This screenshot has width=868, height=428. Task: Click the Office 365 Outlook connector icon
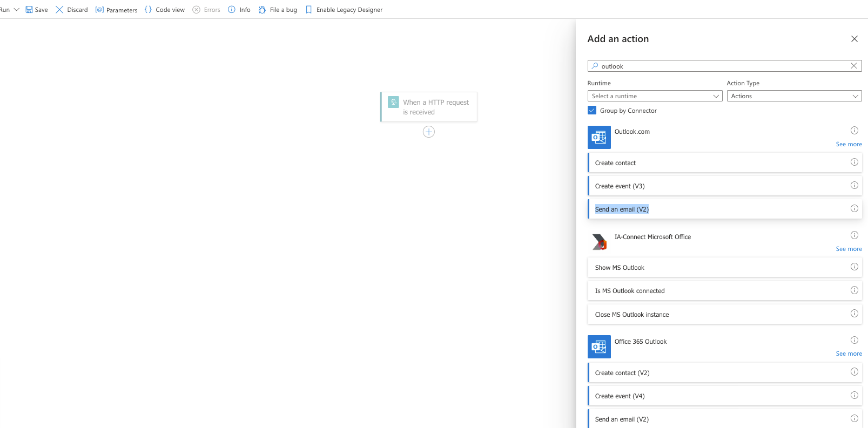tap(599, 347)
